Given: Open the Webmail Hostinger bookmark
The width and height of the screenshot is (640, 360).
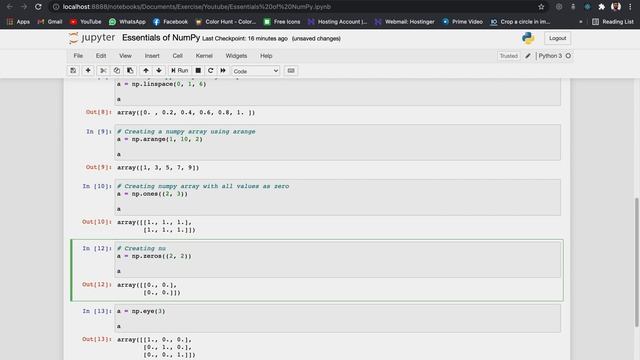Looking at the screenshot, I should (x=404, y=22).
